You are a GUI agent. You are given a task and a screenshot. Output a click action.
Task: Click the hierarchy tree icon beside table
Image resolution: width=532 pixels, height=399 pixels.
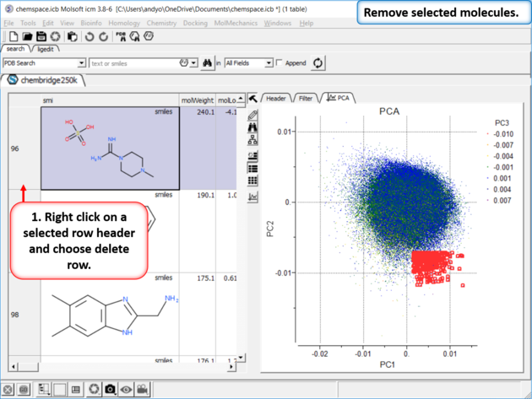252,141
